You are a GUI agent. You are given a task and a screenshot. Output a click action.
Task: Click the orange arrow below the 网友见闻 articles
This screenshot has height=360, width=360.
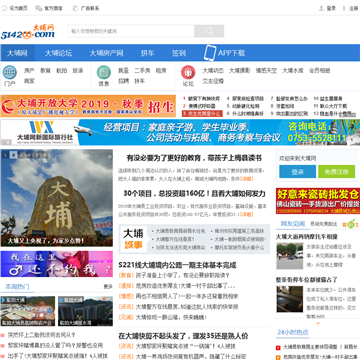(x=318, y=323)
